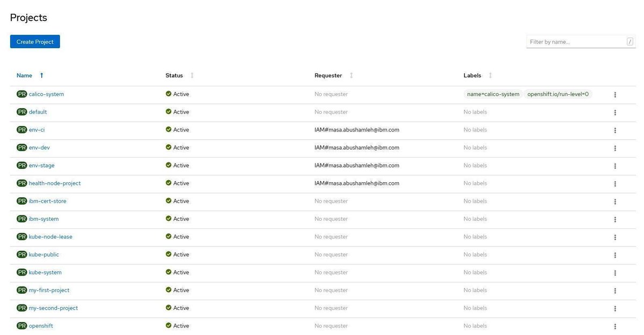Open the calico-system project
This screenshot has height=335, width=644.
46,94
